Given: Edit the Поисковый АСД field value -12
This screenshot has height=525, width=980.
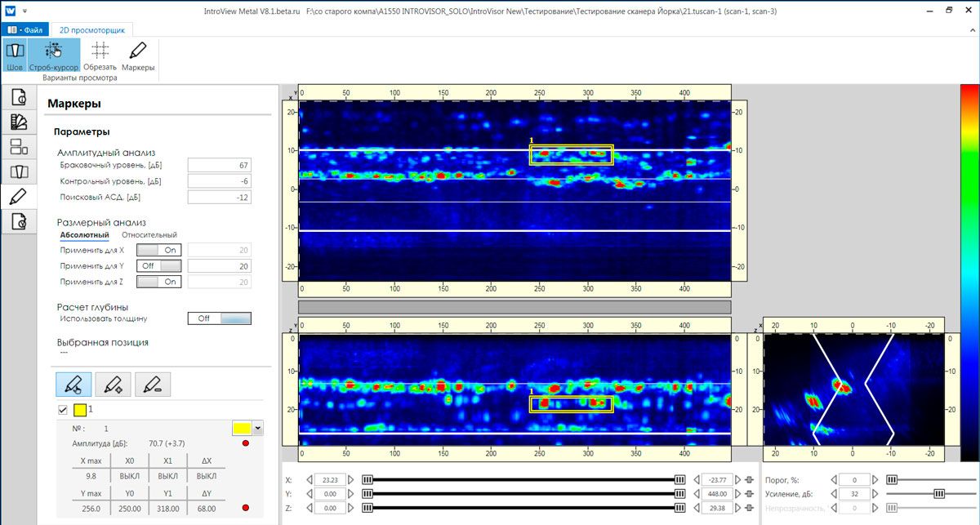Looking at the screenshot, I should click(x=219, y=197).
